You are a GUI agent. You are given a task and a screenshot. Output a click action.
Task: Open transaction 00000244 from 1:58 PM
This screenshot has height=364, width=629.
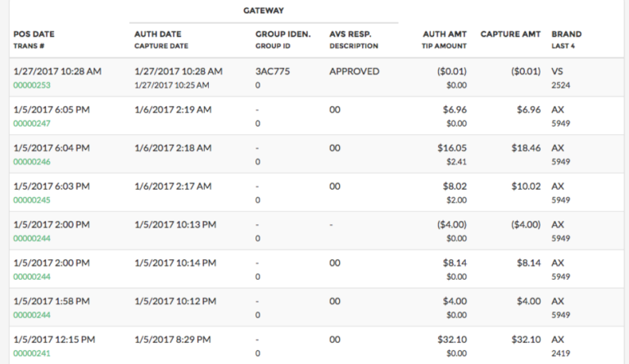pyautogui.click(x=32, y=315)
